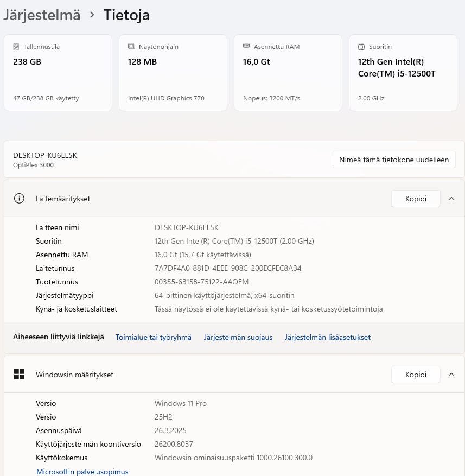Image resolution: width=465 pixels, height=476 pixels.
Task: Collapse the Windowsin määritykset section chevron
Action: [x=451, y=375]
